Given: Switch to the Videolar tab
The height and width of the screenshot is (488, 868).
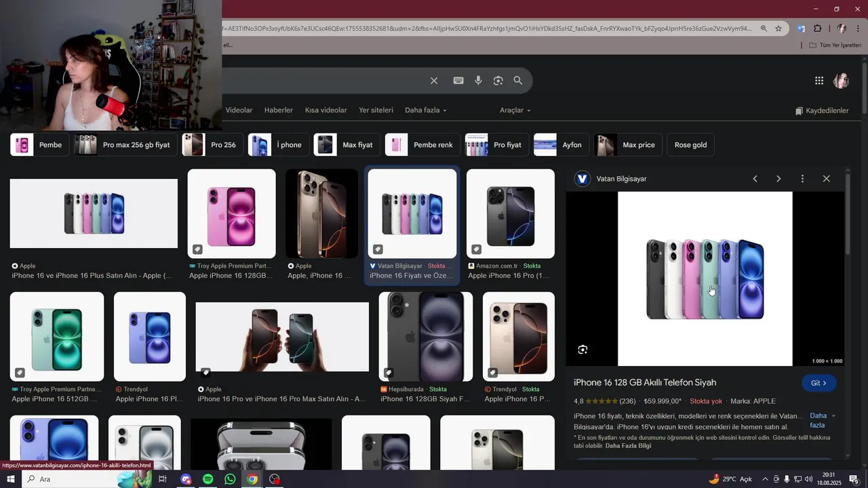Looking at the screenshot, I should (239, 110).
